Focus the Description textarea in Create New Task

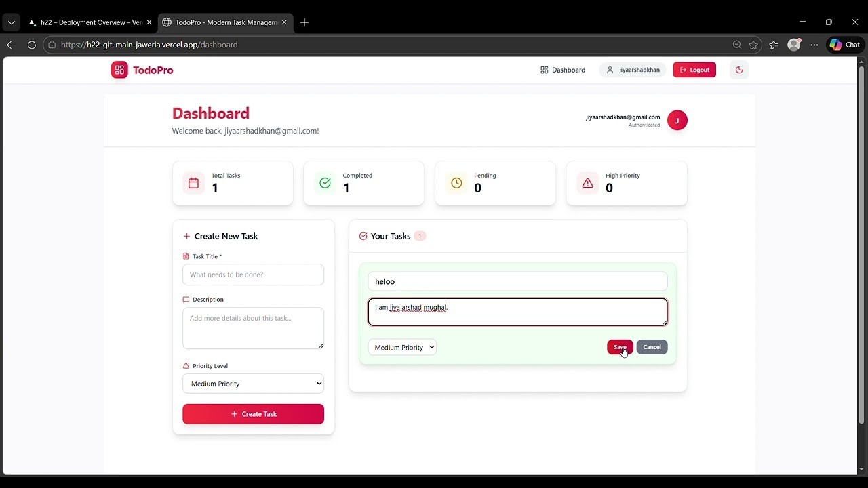[x=253, y=328]
